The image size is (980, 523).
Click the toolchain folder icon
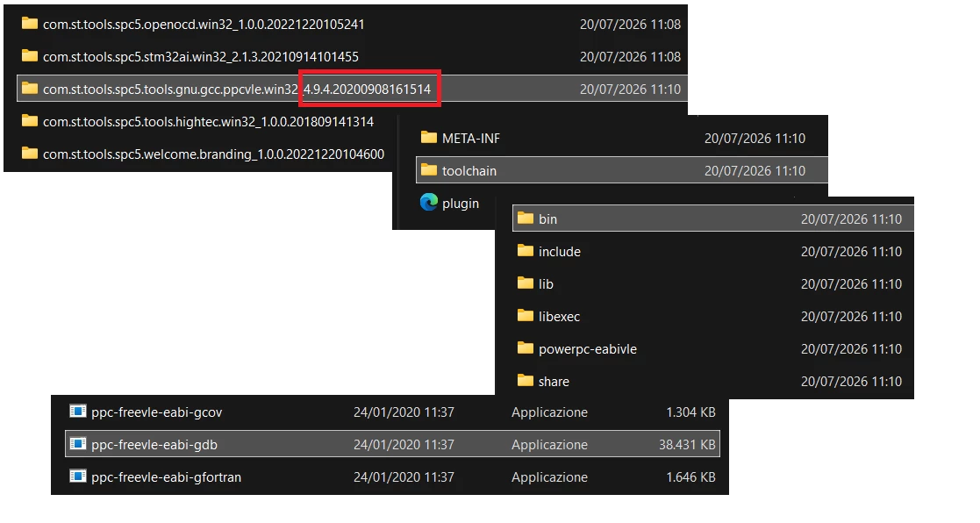tap(429, 170)
